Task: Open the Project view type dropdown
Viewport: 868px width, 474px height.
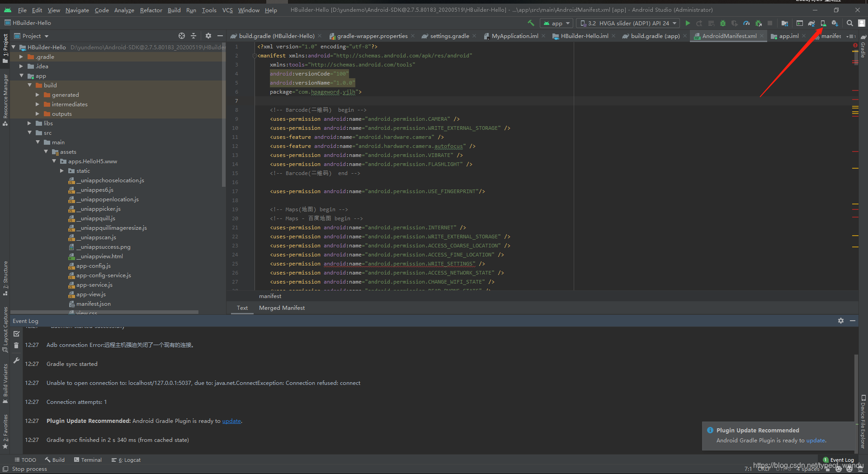Action: coord(31,36)
